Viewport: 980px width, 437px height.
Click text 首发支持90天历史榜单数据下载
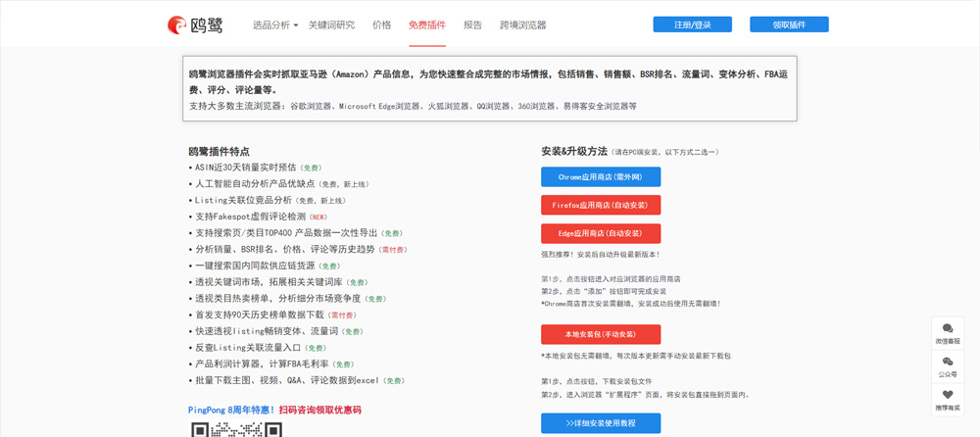tap(260, 316)
